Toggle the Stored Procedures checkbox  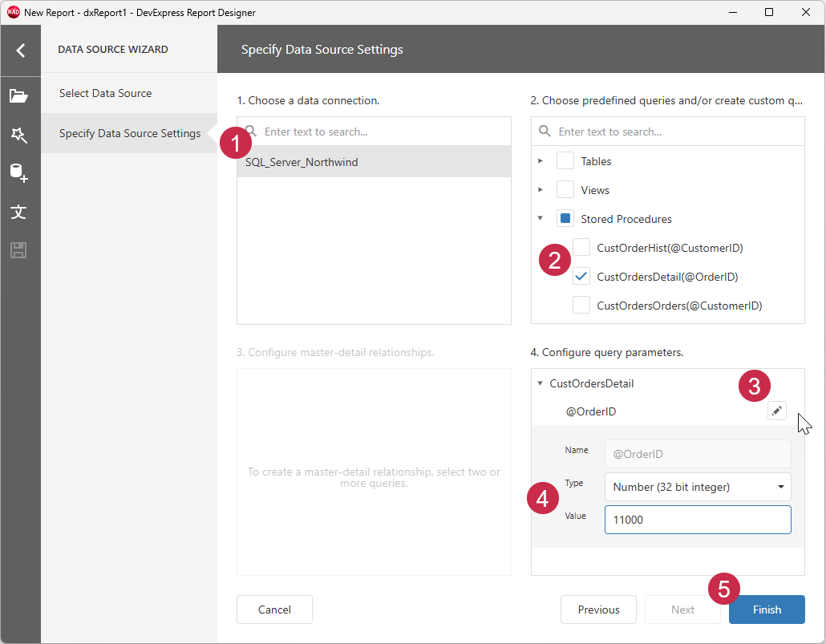pos(565,218)
